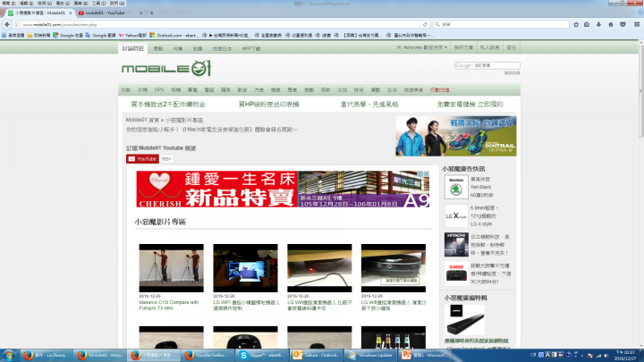Open the GPS category in the green menu
The height and width of the screenshot is (362, 644).
click(159, 90)
